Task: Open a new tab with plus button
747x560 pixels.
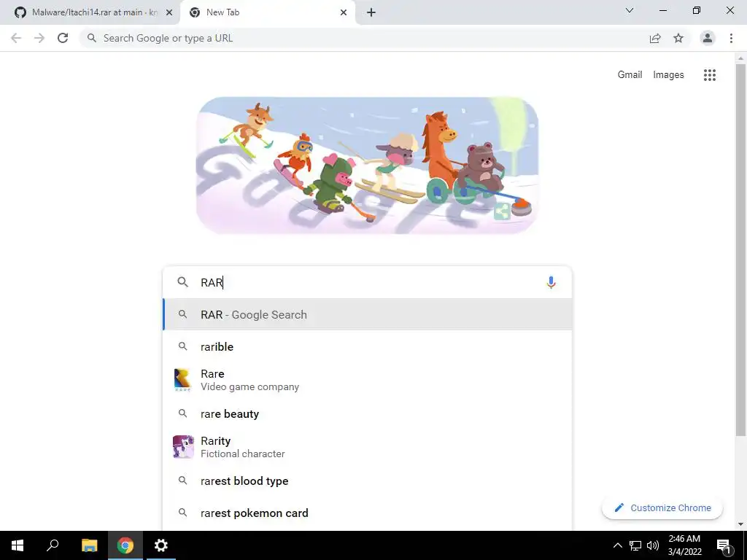Action: pos(371,12)
